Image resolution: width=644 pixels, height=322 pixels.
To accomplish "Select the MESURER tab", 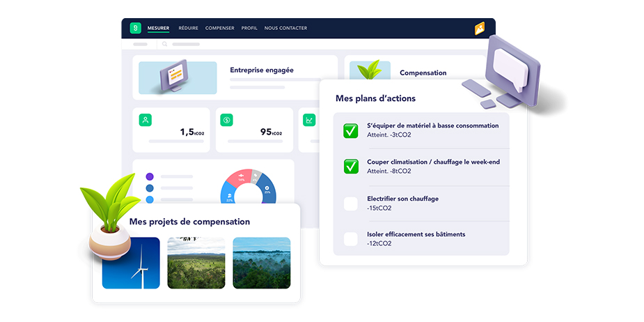I will click(x=158, y=29).
